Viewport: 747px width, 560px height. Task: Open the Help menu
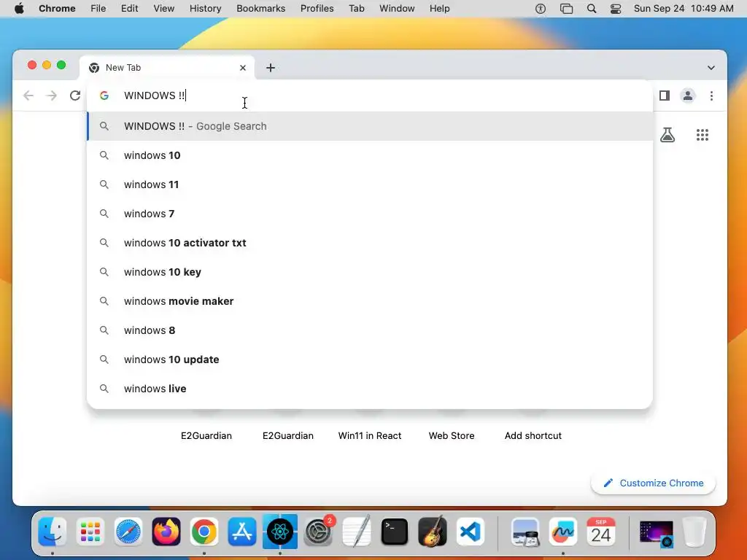pos(439,9)
